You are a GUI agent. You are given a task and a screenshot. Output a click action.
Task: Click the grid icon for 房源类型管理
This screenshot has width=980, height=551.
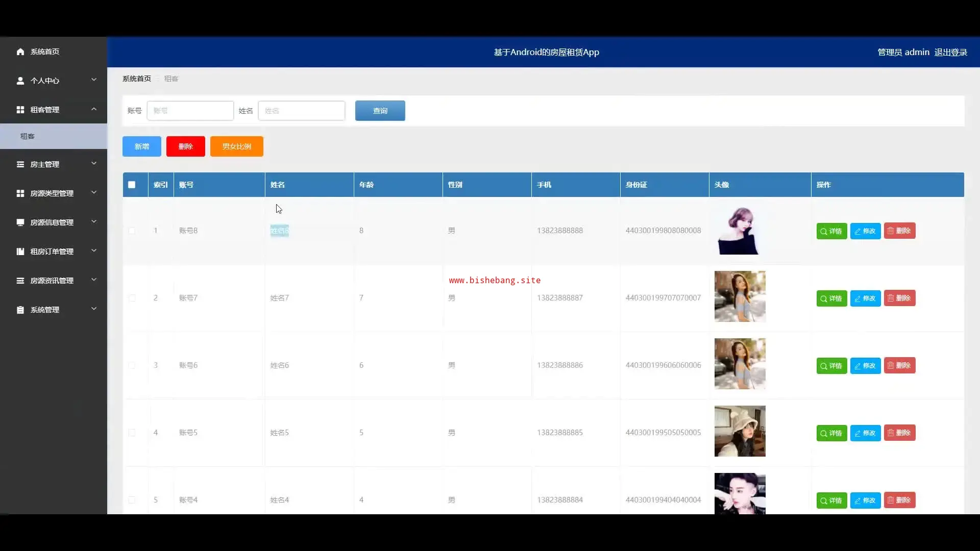pos(20,193)
